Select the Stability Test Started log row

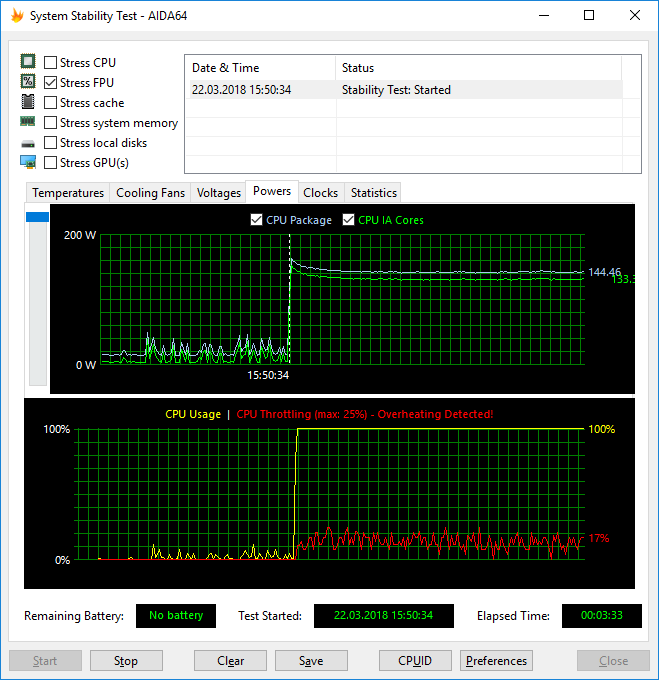(x=406, y=90)
